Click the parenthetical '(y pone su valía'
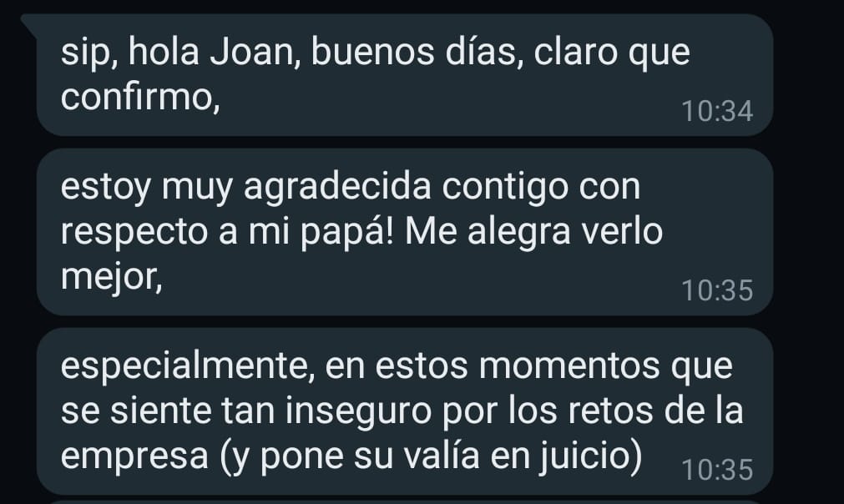The image size is (844, 504). coord(350,456)
